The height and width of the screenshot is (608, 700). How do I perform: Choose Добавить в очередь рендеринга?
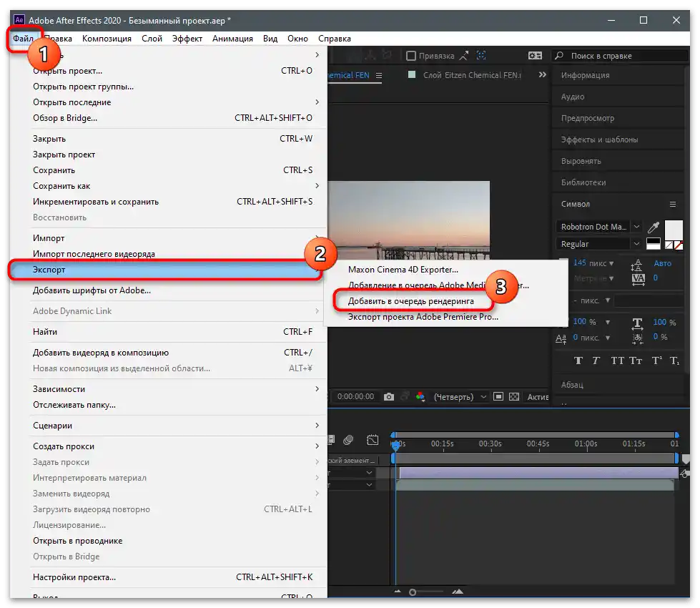point(410,302)
